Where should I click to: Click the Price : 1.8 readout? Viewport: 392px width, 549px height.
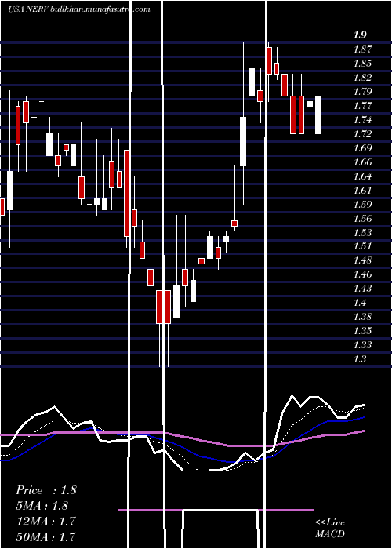46,490
